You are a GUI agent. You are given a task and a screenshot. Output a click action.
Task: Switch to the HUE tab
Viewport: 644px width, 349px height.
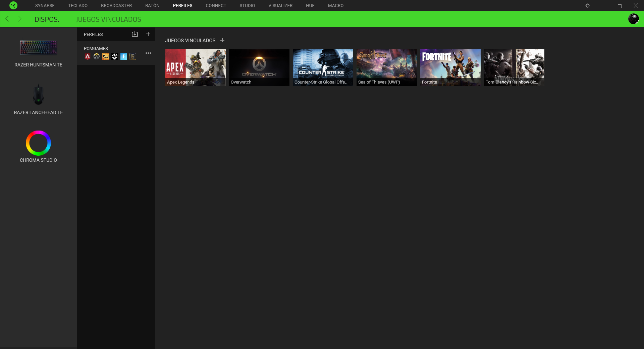pos(310,6)
